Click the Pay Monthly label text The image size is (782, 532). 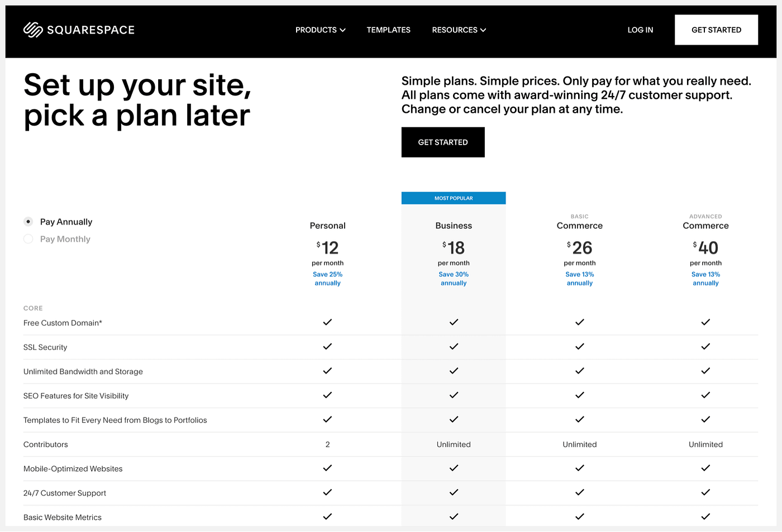point(65,239)
